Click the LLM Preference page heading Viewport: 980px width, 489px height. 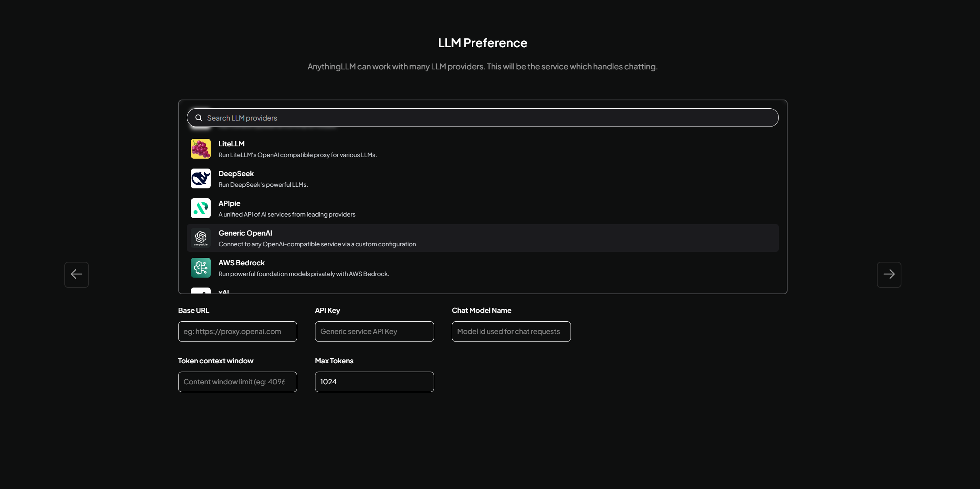(x=482, y=43)
